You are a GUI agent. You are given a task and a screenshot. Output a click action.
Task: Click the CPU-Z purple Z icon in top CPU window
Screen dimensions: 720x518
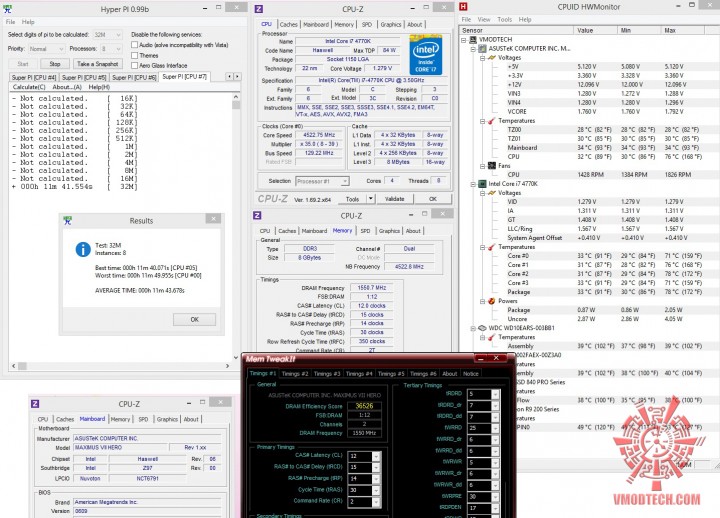click(259, 9)
